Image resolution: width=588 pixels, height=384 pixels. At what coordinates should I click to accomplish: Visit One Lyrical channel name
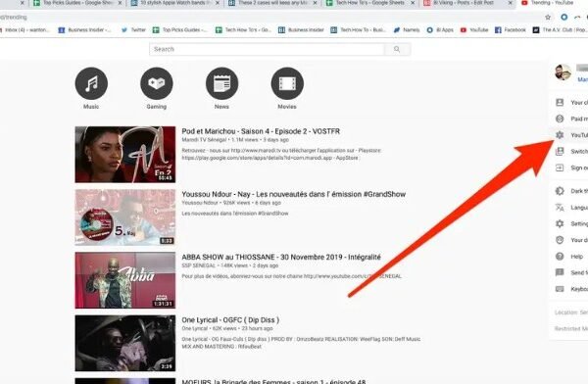coord(195,328)
